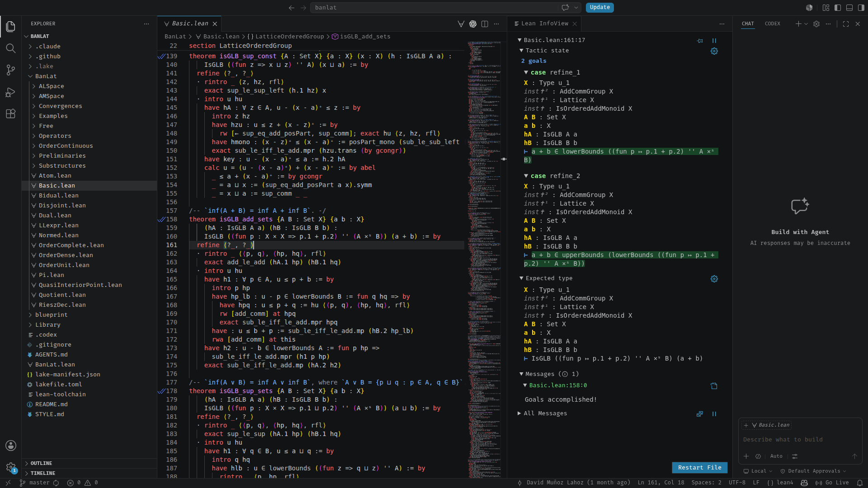Image resolution: width=868 pixels, height=488 pixels.
Task: Click the Restart File button
Action: coord(699,468)
